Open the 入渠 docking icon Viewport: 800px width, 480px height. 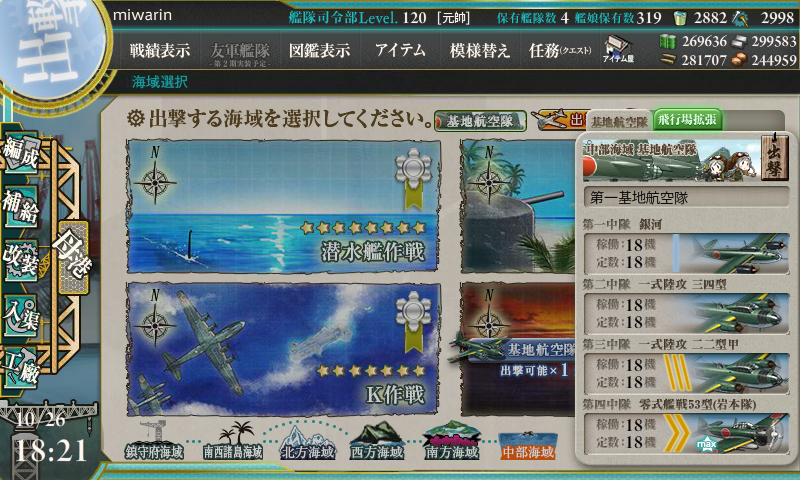[21, 315]
